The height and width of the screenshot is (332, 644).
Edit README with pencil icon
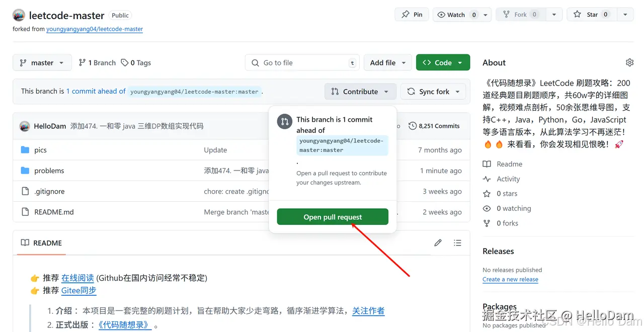(438, 243)
